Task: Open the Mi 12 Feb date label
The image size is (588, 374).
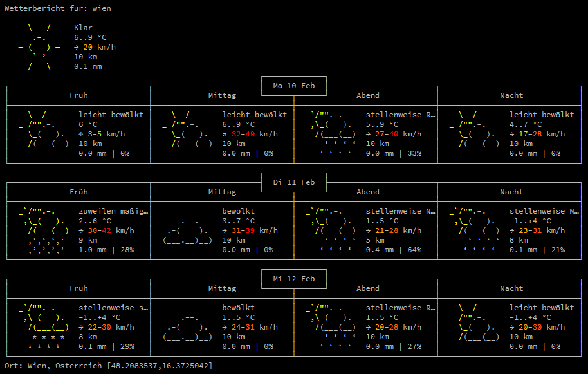Action: click(293, 279)
